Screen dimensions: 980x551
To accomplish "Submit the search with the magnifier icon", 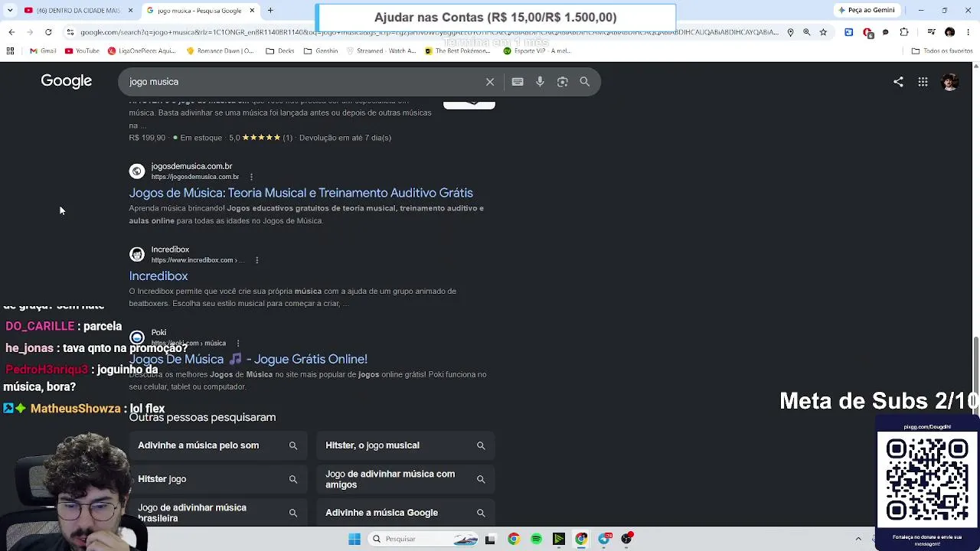I will click(x=585, y=82).
